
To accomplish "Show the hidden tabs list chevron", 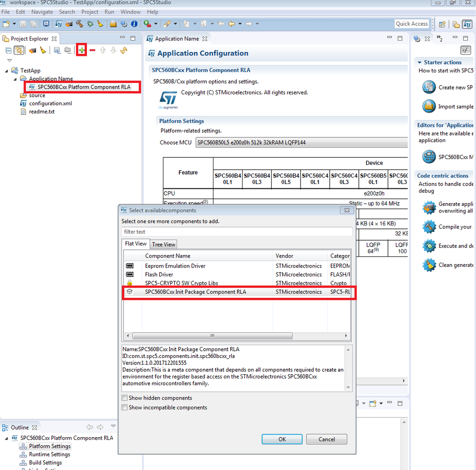I will 439,38.
